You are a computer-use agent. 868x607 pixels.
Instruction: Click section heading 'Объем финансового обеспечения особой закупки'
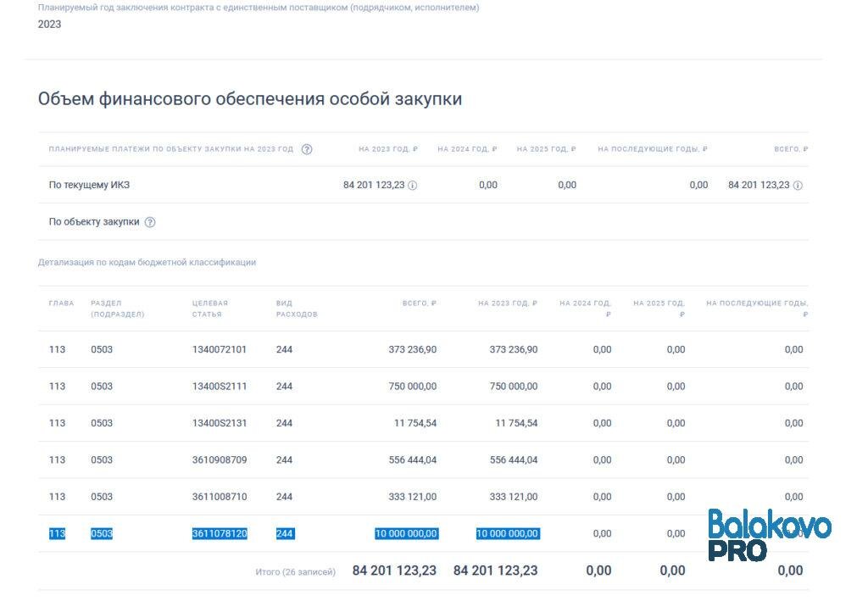click(x=250, y=98)
